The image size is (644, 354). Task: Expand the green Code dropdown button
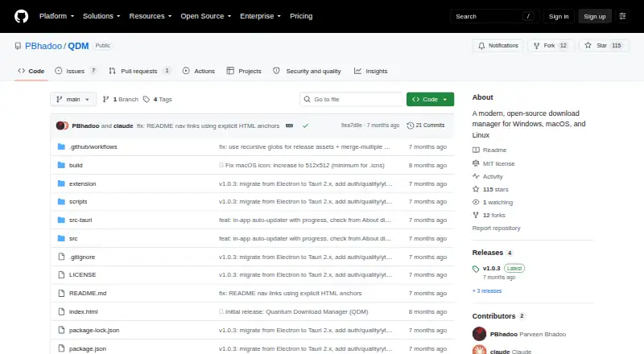430,100
